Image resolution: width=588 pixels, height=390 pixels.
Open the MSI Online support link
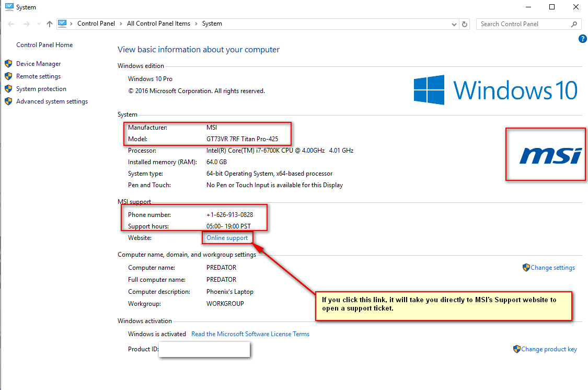227,238
